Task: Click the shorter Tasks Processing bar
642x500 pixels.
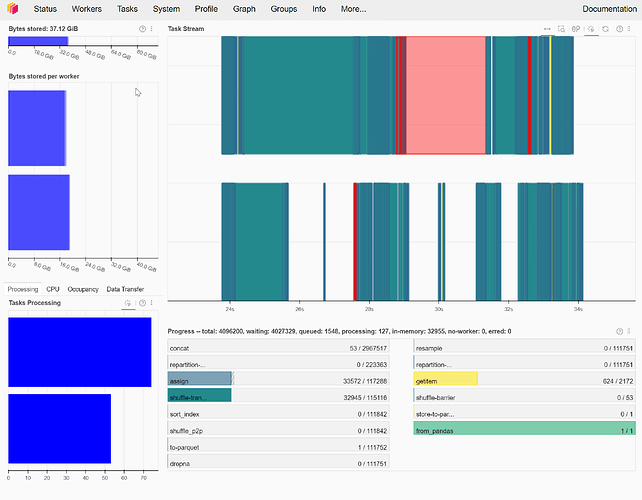Action: (x=59, y=429)
